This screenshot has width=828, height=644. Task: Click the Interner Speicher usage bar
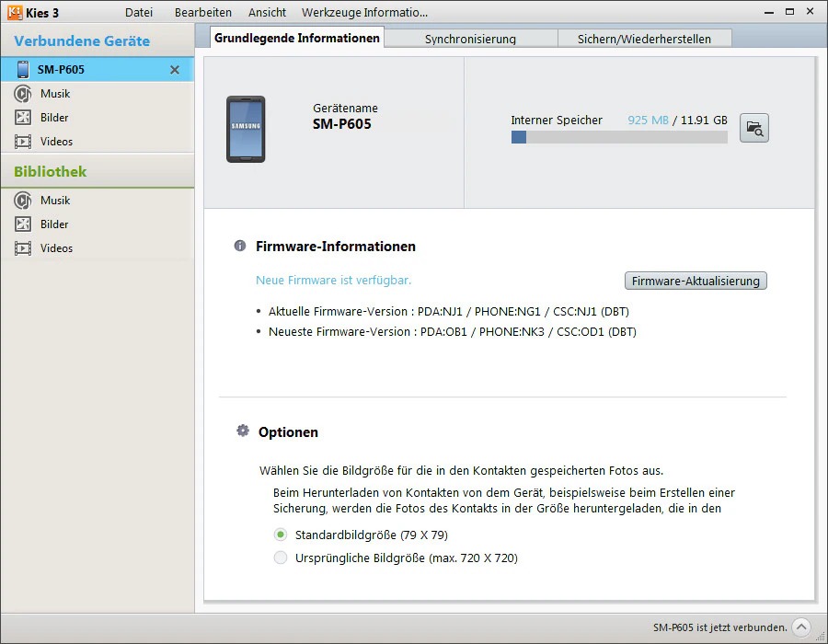pyautogui.click(x=619, y=137)
